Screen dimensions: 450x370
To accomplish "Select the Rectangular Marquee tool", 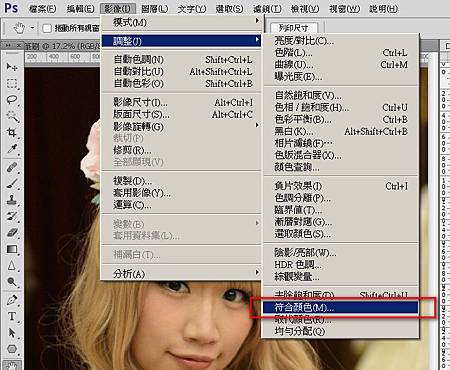I will click(x=12, y=83).
